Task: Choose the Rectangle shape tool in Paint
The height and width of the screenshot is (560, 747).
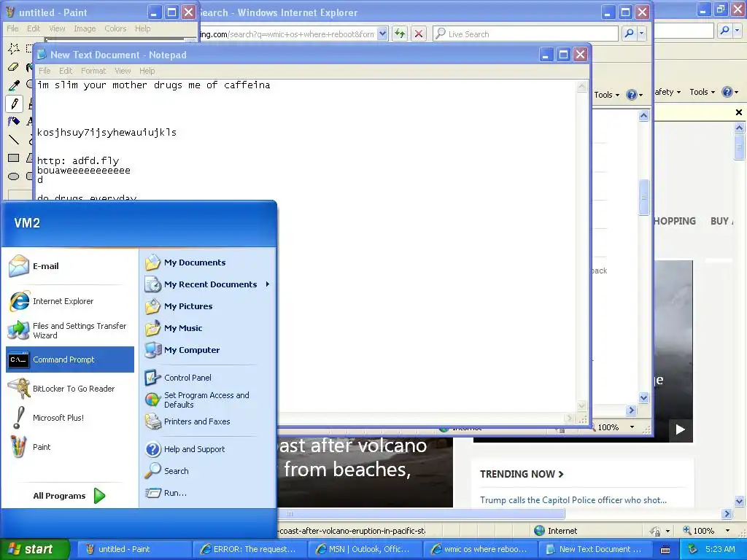Action: tap(14, 157)
